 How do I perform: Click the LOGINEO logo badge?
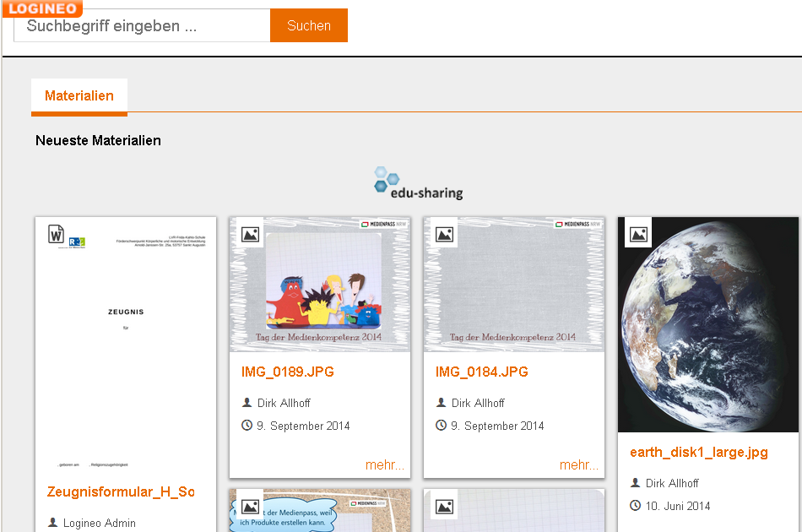[41, 8]
